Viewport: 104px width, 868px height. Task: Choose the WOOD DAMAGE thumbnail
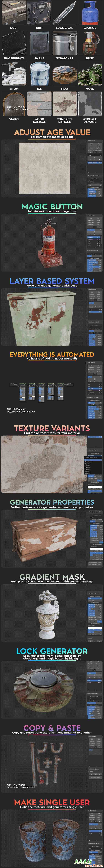pos(39,104)
